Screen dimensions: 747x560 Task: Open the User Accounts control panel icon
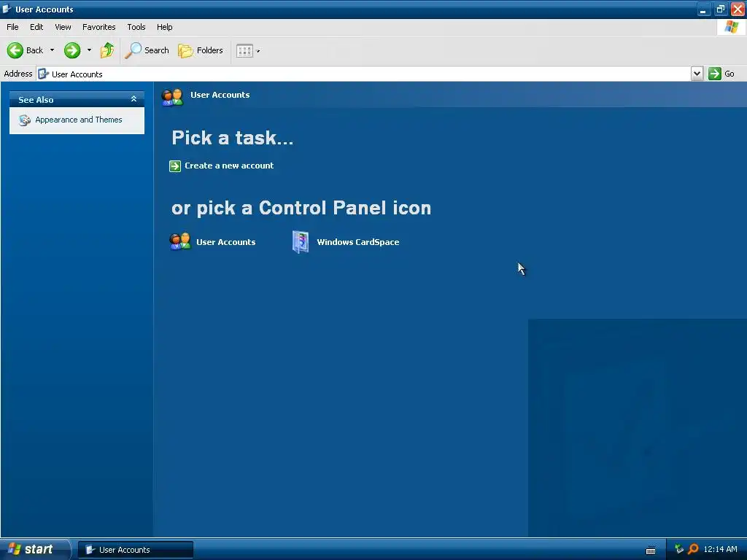coord(180,242)
